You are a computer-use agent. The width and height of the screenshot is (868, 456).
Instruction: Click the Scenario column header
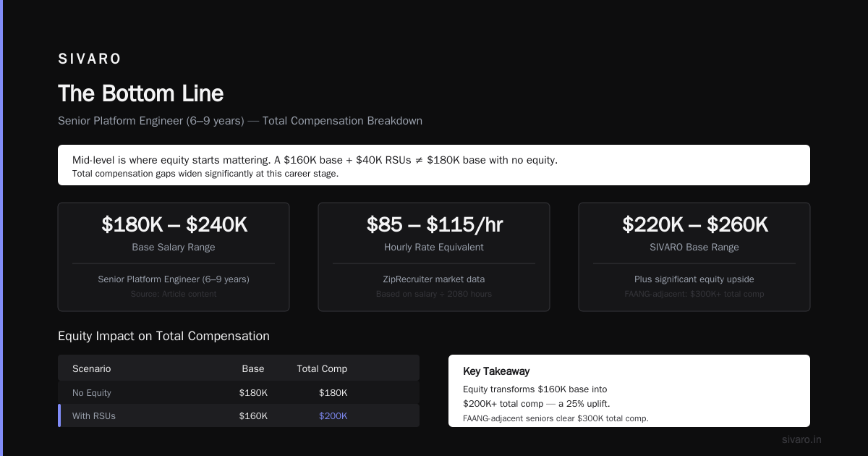click(92, 369)
